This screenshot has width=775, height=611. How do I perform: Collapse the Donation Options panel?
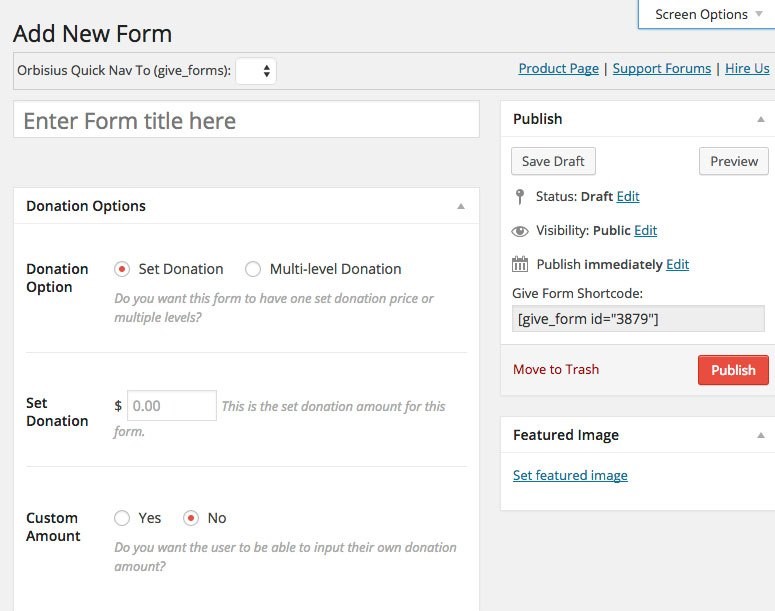click(x=461, y=206)
